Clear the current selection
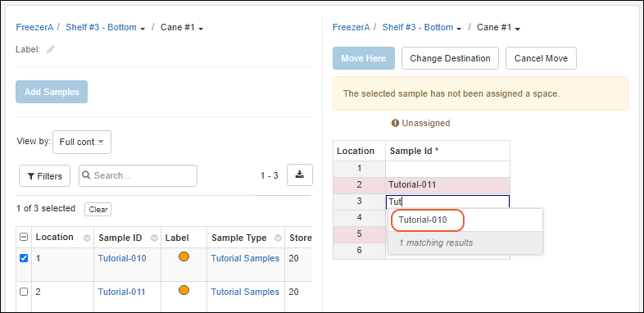 pos(98,210)
